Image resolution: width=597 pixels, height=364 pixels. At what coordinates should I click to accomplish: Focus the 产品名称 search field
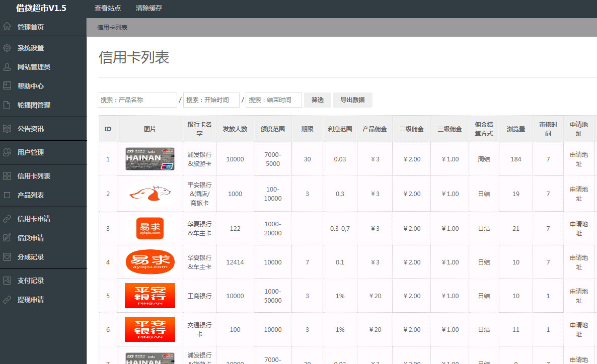tap(137, 100)
